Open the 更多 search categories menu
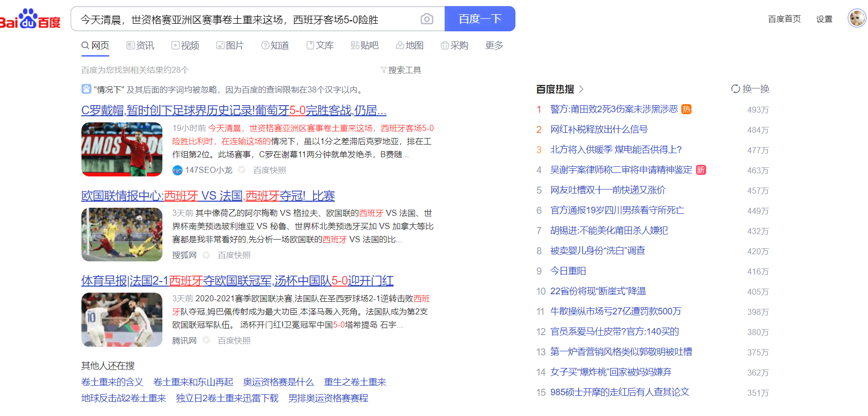868x416 pixels. point(494,45)
